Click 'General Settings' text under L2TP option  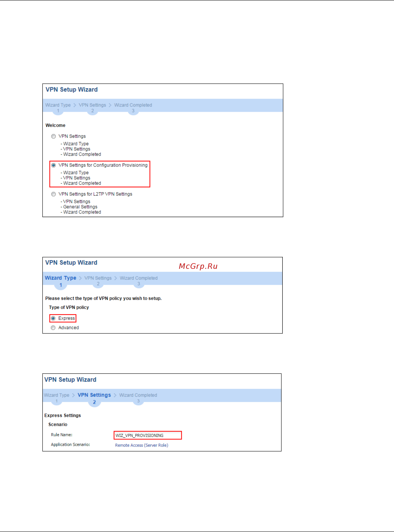coord(80,207)
